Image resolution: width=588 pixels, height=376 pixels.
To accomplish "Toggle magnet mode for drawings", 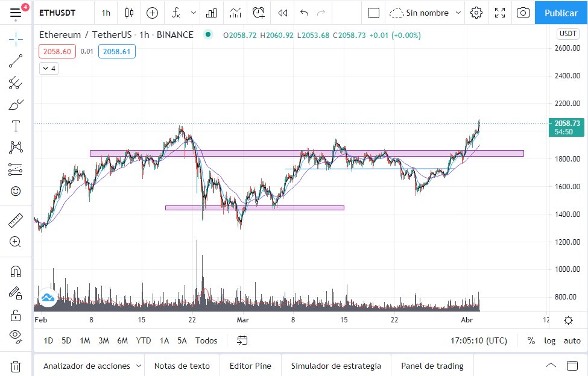I will 15,272.
